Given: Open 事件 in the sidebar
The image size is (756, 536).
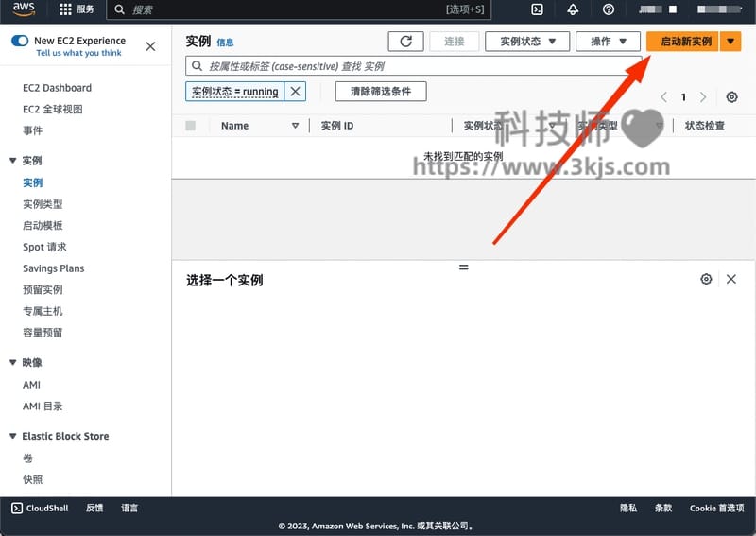Looking at the screenshot, I should click(x=32, y=130).
